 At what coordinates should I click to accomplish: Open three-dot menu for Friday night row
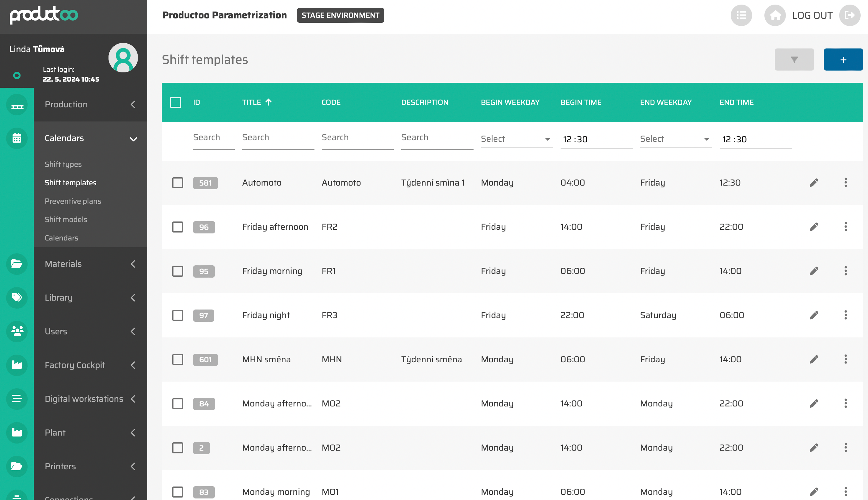pyautogui.click(x=845, y=315)
